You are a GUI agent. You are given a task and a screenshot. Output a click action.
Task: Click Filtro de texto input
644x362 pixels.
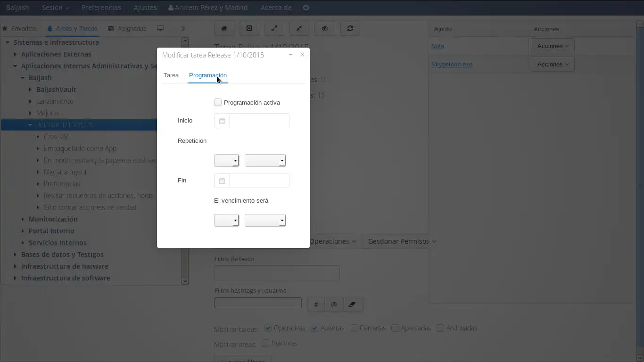[277, 273]
